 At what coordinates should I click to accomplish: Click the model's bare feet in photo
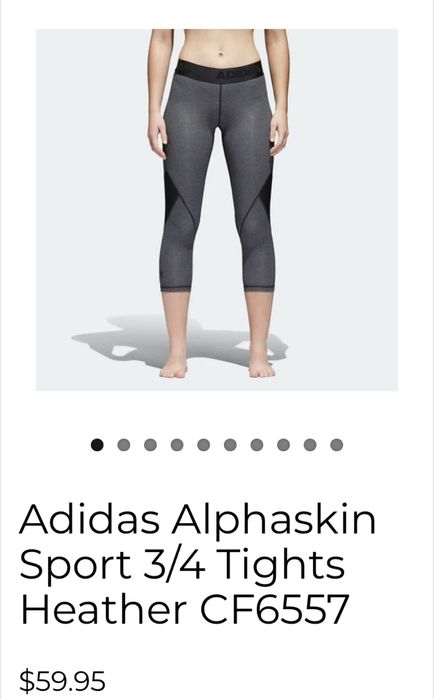tap(217, 366)
